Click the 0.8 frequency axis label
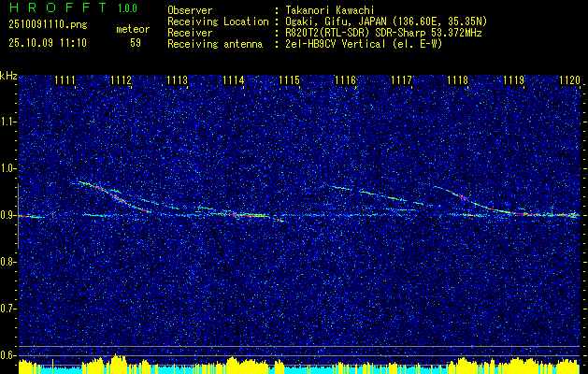 (x=7, y=262)
